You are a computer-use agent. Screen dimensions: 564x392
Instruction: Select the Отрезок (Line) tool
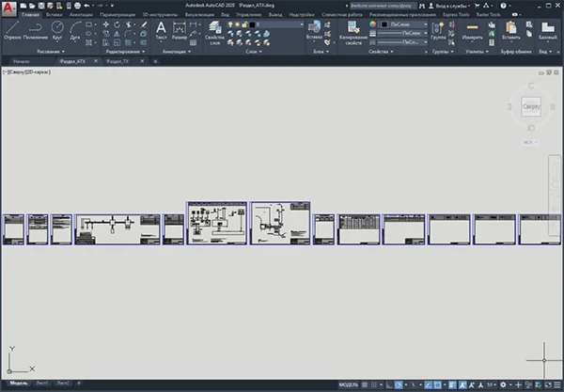click(12, 29)
